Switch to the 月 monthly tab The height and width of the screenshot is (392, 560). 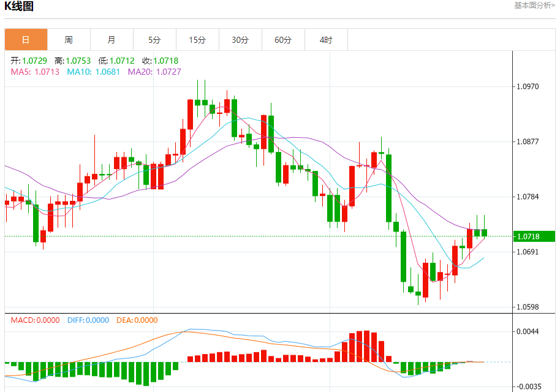[112, 40]
